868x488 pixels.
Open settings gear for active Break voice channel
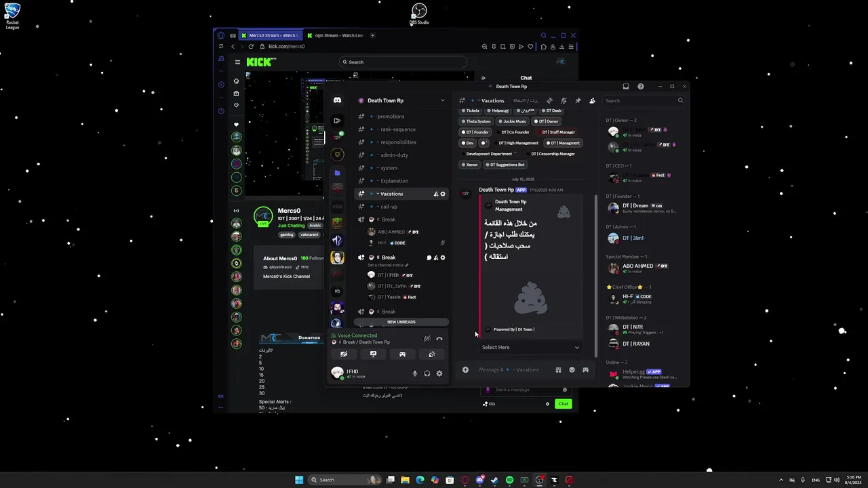[443, 258]
